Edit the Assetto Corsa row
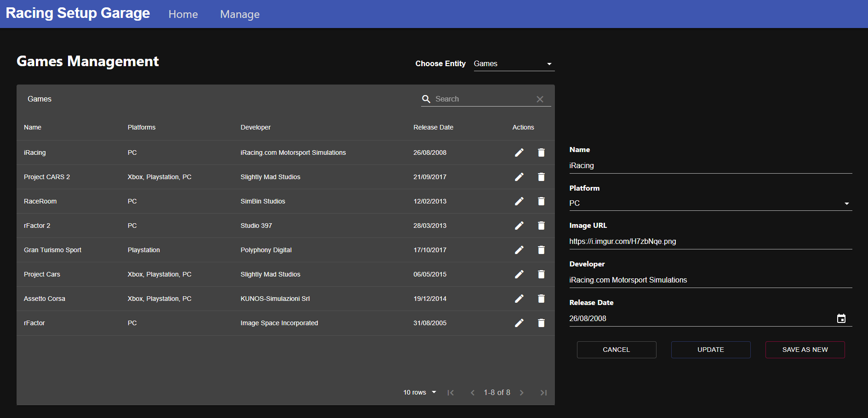This screenshot has height=418, width=868. [x=519, y=299]
